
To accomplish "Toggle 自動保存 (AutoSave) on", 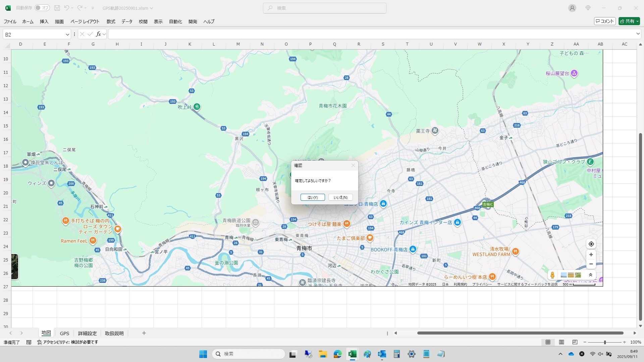I will pyautogui.click(x=42, y=8).
